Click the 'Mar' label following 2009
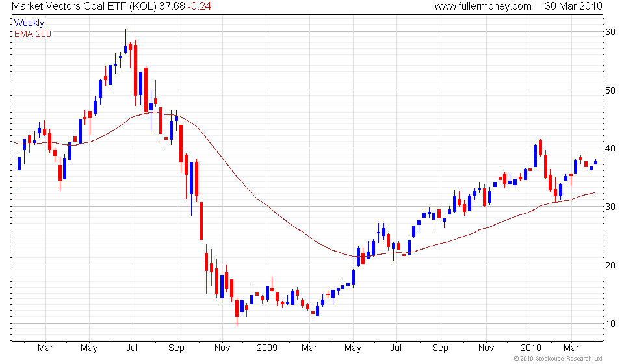This screenshot has width=637, height=364. (x=309, y=348)
